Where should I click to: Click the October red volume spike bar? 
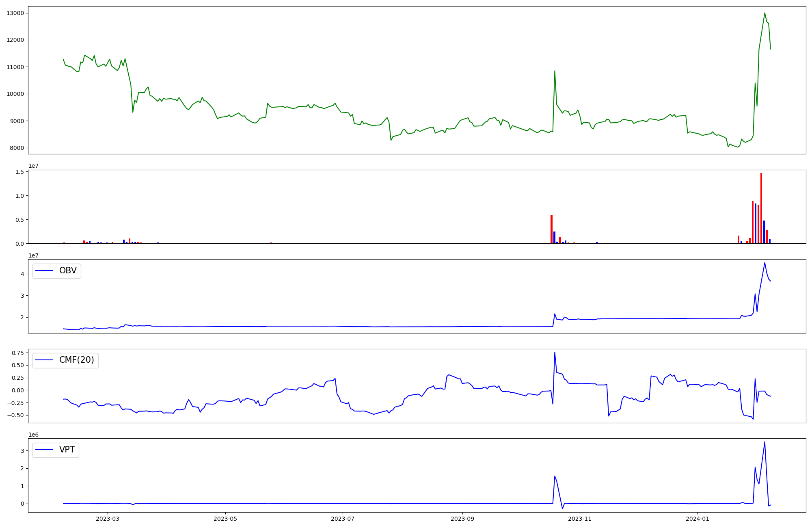click(x=551, y=229)
